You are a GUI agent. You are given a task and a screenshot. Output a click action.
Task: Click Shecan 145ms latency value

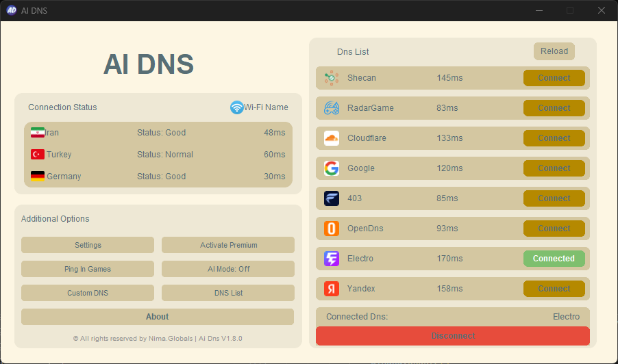coord(449,78)
